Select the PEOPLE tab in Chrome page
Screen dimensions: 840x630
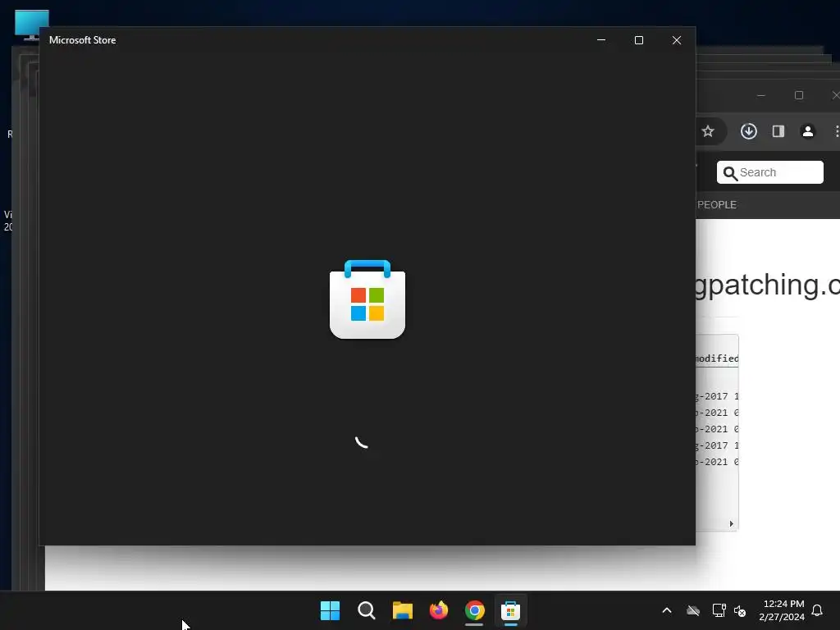point(717,204)
